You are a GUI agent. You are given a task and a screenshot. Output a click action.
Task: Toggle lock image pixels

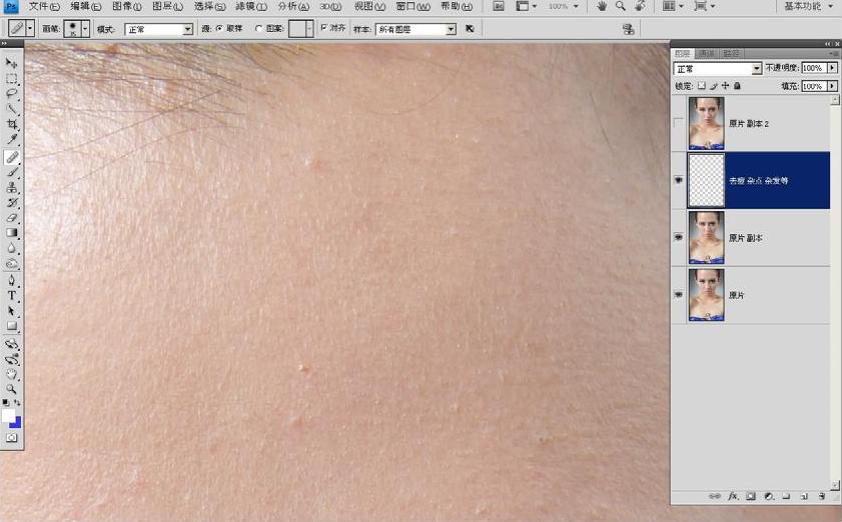coord(714,85)
